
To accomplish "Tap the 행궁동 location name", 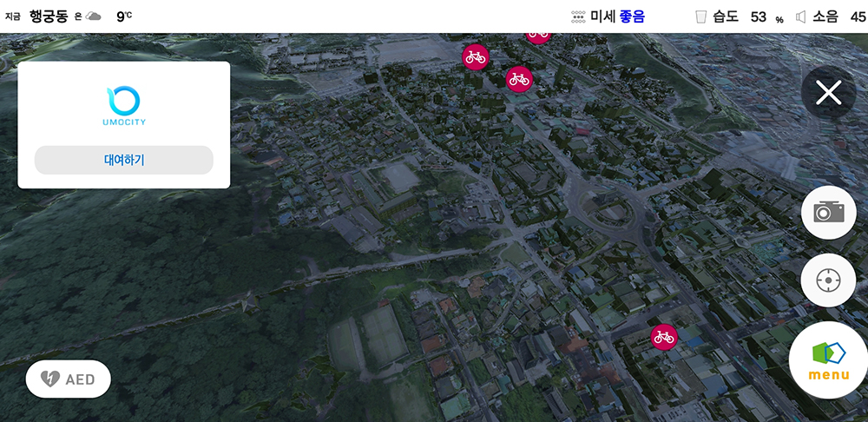I will [x=49, y=16].
